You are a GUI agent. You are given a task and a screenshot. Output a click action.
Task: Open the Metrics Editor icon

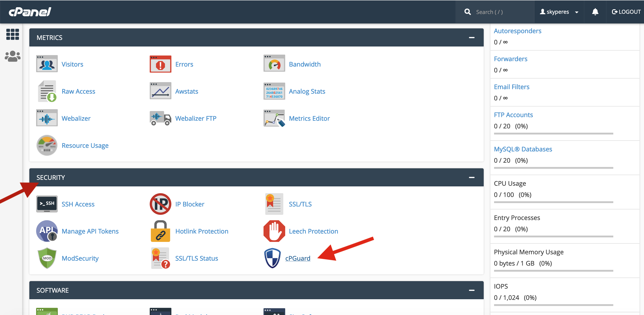pos(274,118)
